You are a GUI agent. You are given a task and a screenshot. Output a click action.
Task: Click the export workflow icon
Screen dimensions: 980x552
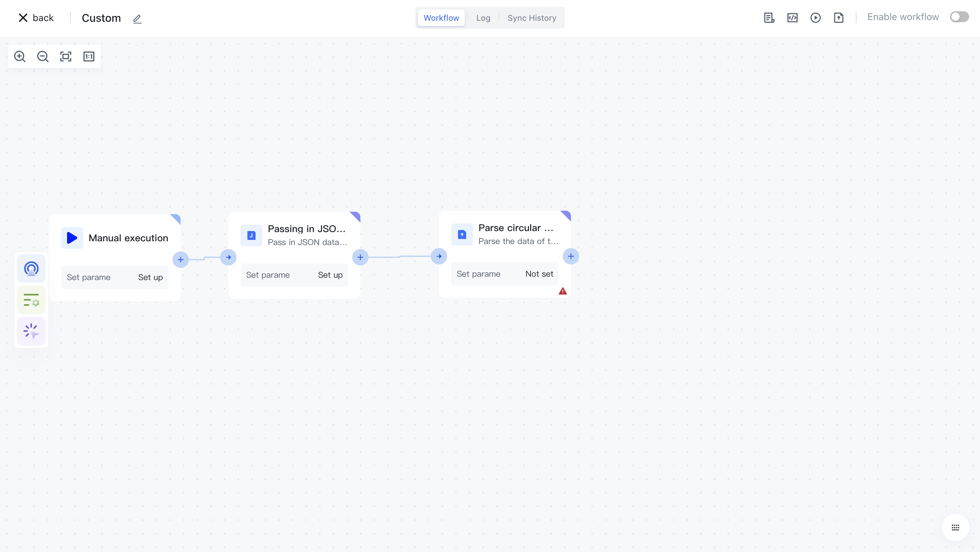(838, 18)
